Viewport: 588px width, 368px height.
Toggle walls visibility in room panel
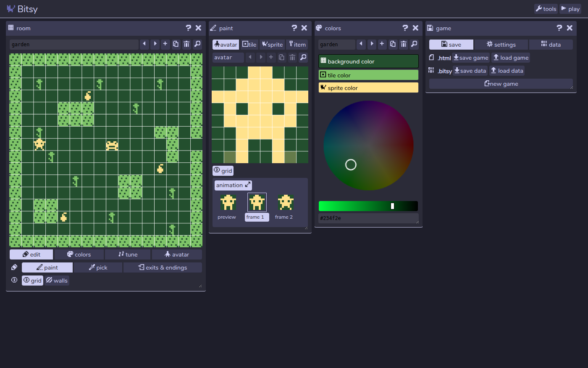click(x=57, y=281)
